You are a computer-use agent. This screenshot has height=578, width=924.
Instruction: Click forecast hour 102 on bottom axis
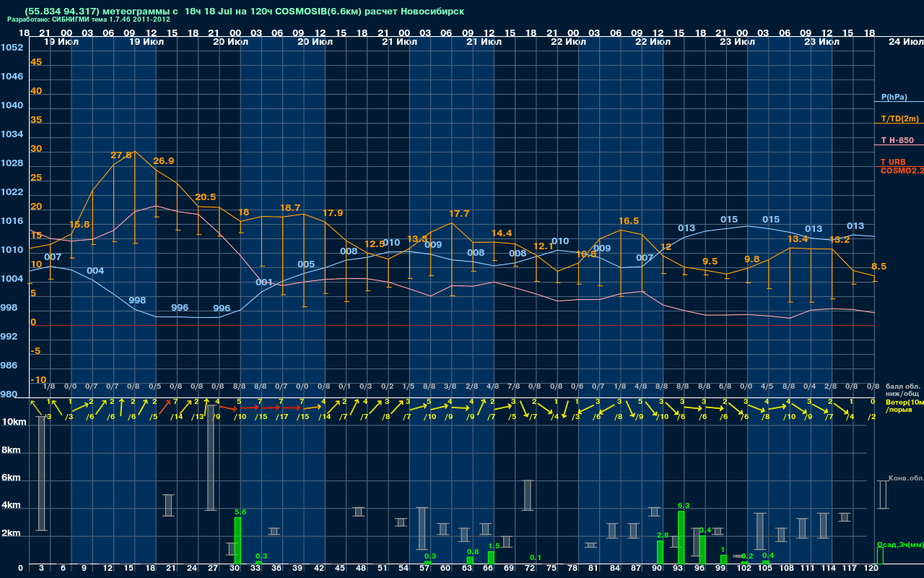point(744,569)
